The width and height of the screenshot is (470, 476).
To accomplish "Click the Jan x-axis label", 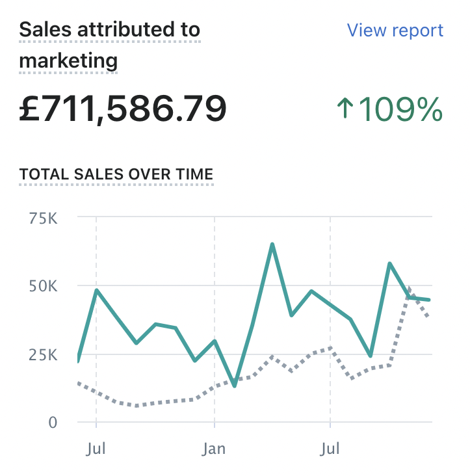I will (x=215, y=449).
